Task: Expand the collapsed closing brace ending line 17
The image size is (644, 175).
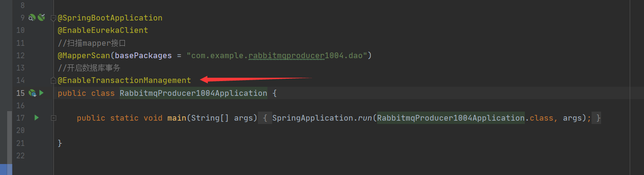Action: point(598,118)
